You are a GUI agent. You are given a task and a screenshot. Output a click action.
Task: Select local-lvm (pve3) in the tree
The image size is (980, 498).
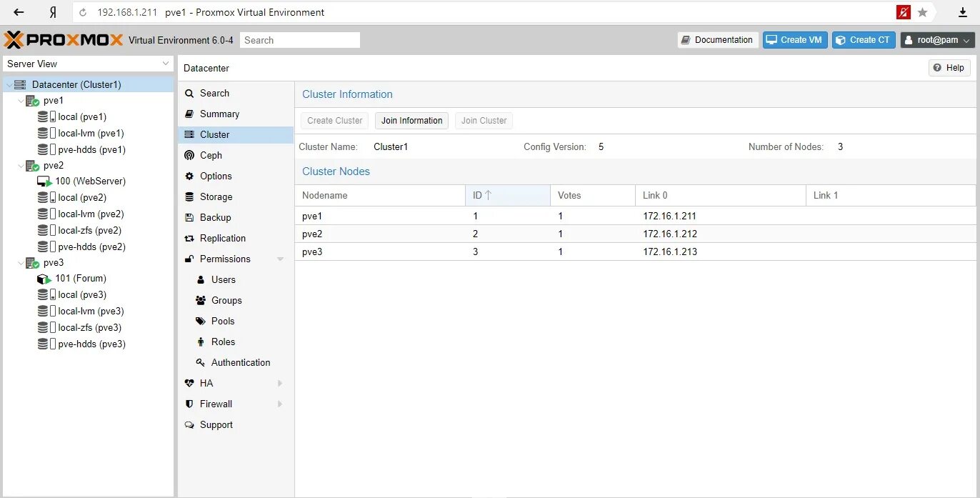pyautogui.click(x=91, y=312)
